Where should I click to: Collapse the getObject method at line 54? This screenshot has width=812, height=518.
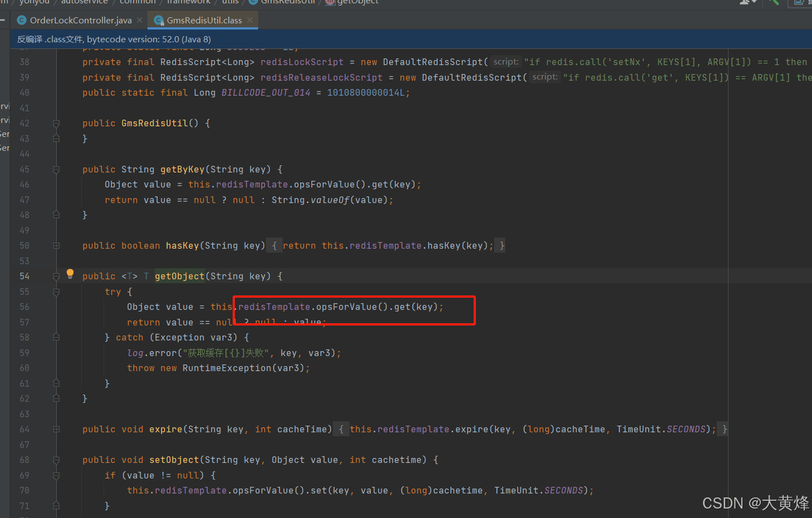tap(56, 276)
